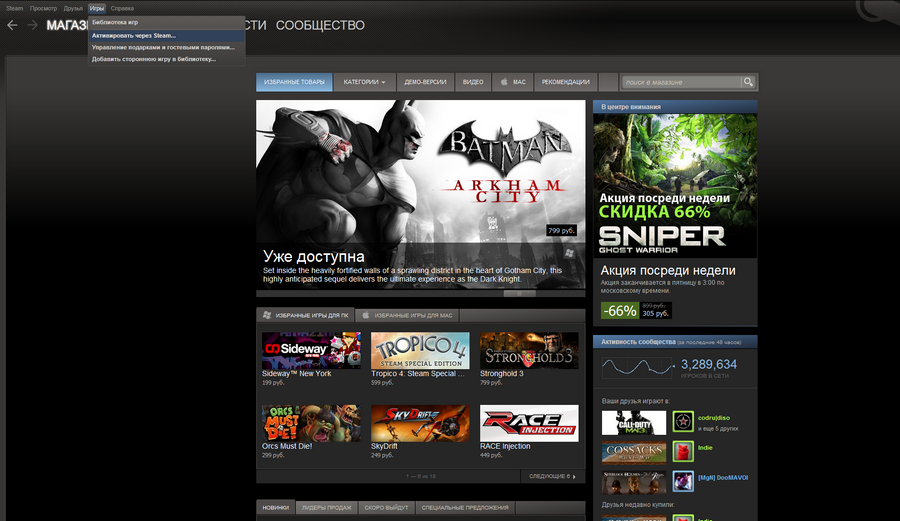
Task: Click the store search magnifier icon
Action: click(x=748, y=82)
